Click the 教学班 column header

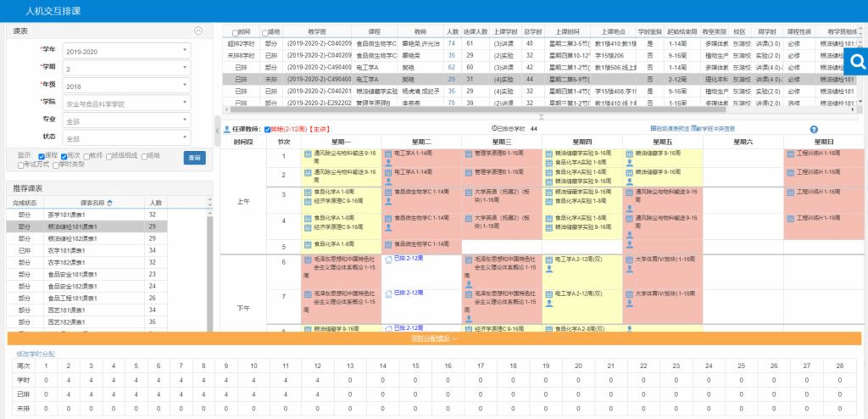pos(319,31)
